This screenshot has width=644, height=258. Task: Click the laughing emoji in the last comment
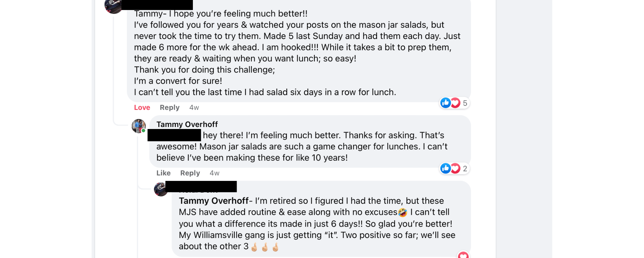click(x=402, y=212)
